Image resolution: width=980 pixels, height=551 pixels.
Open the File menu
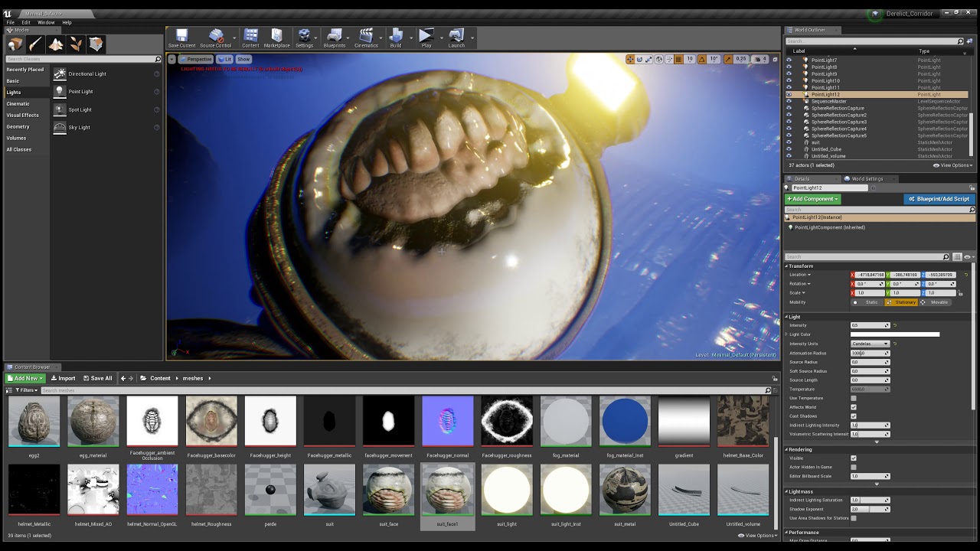[x=11, y=22]
